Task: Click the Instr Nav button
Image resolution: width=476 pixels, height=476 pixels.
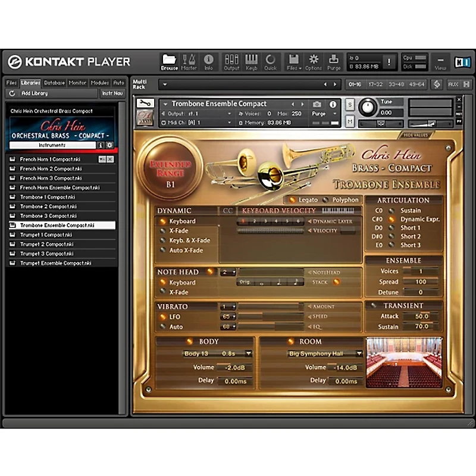Action: 112,93
